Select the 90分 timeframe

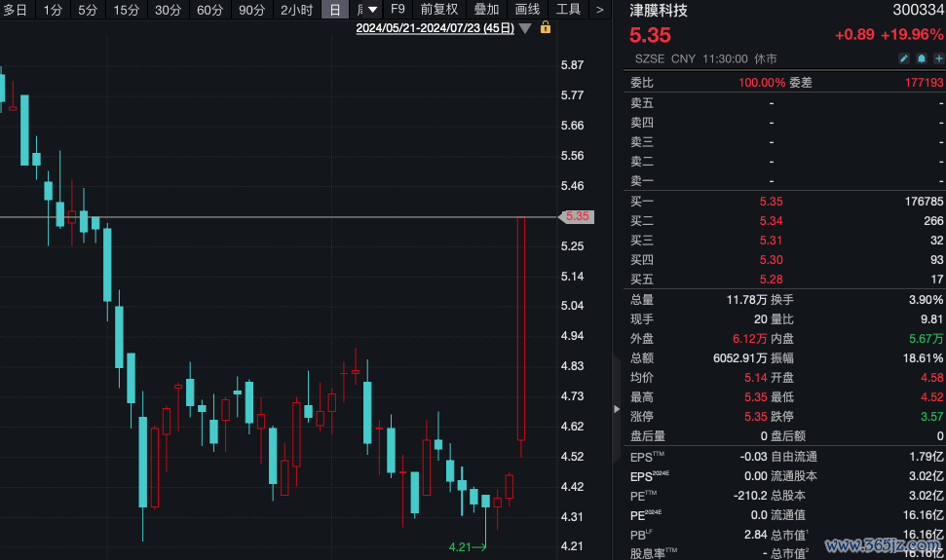251,10
